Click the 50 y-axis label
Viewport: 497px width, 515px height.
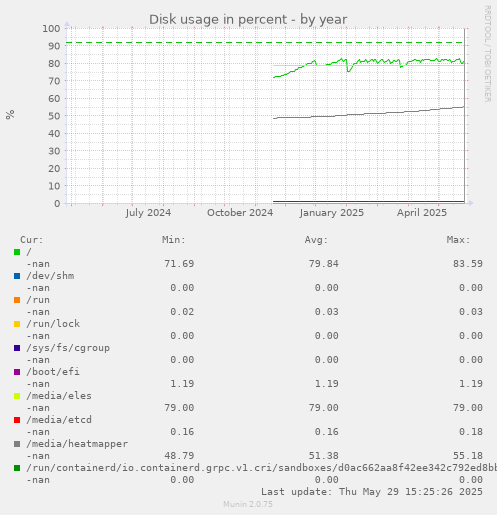(54, 116)
